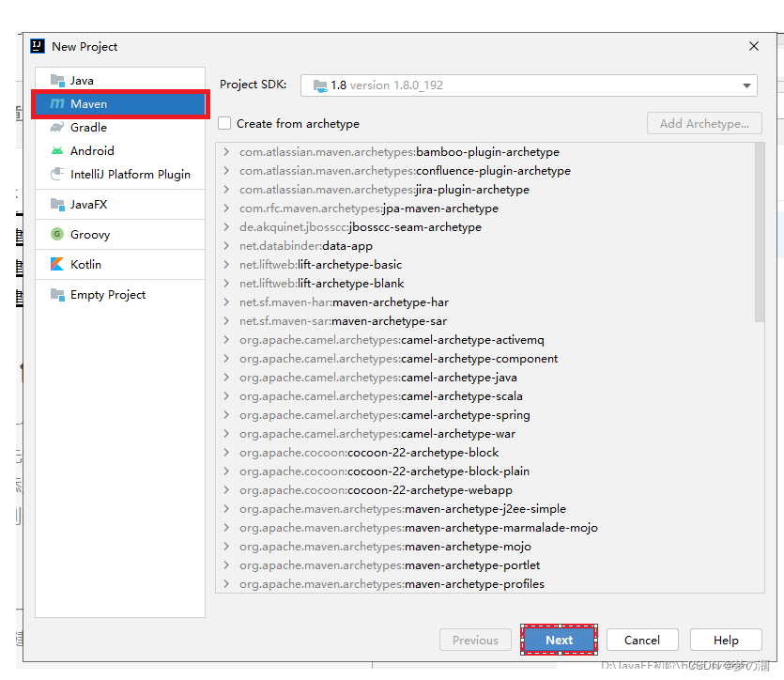
Task: Select the maven-archetype-sar row
Action: pyautogui.click(x=485, y=320)
